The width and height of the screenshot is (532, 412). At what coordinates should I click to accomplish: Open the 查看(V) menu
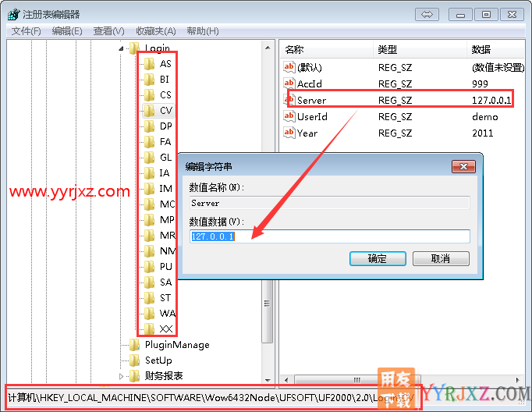pyautogui.click(x=109, y=31)
